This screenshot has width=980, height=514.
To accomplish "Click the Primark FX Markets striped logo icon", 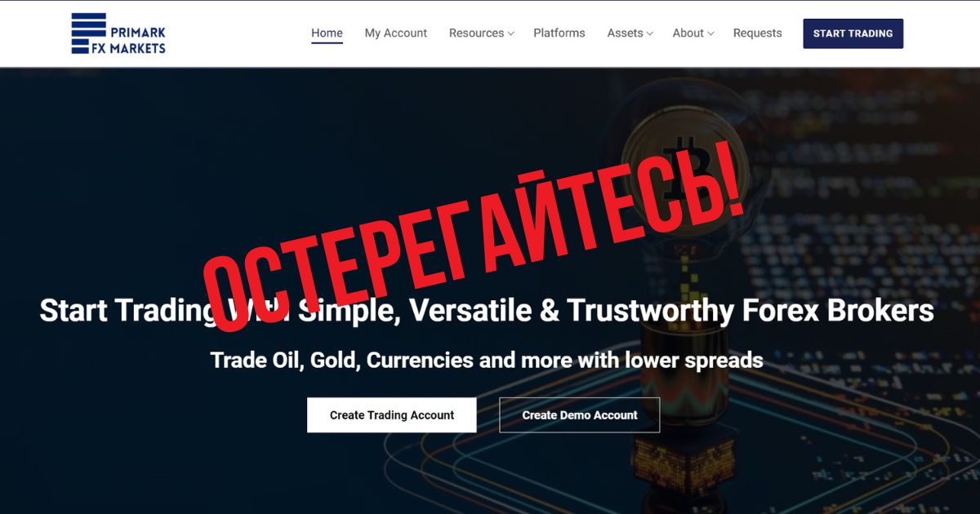I will click(x=89, y=33).
